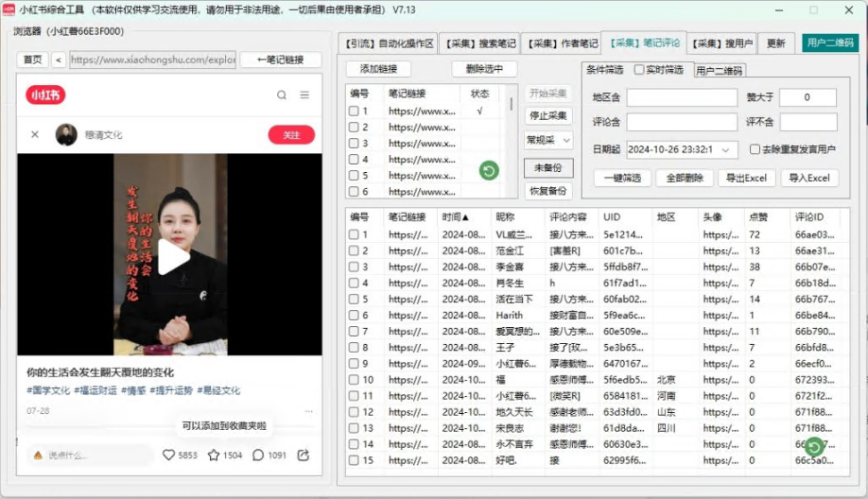This screenshot has height=499, width=868.
Task: Tick checkbox for link row 4
Action: tap(354, 160)
